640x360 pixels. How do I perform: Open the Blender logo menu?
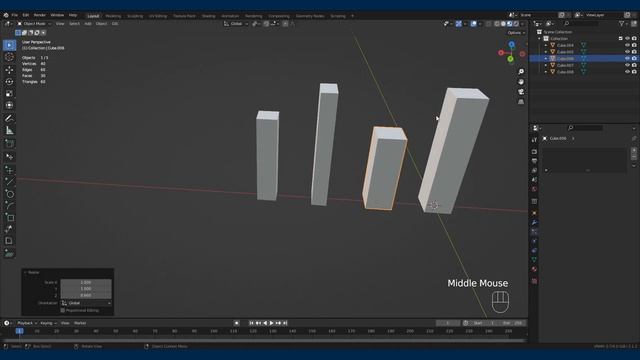click(x=6, y=15)
